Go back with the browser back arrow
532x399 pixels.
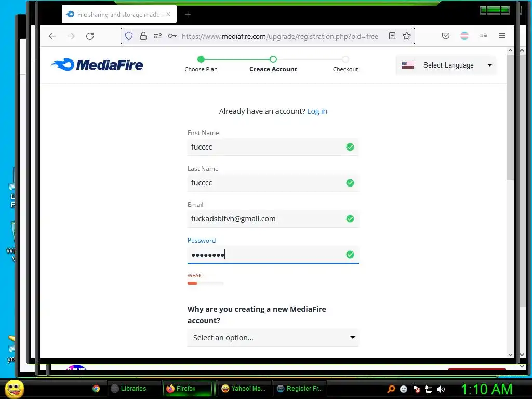coord(52,36)
